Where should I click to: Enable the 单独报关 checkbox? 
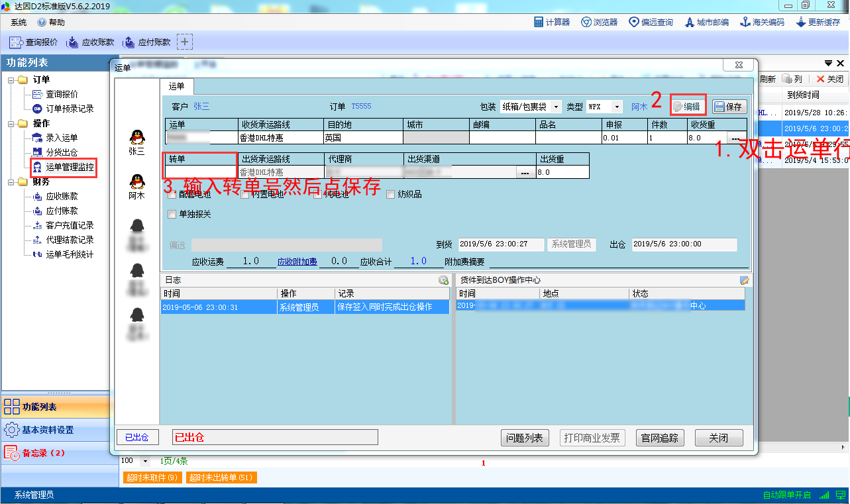(173, 215)
